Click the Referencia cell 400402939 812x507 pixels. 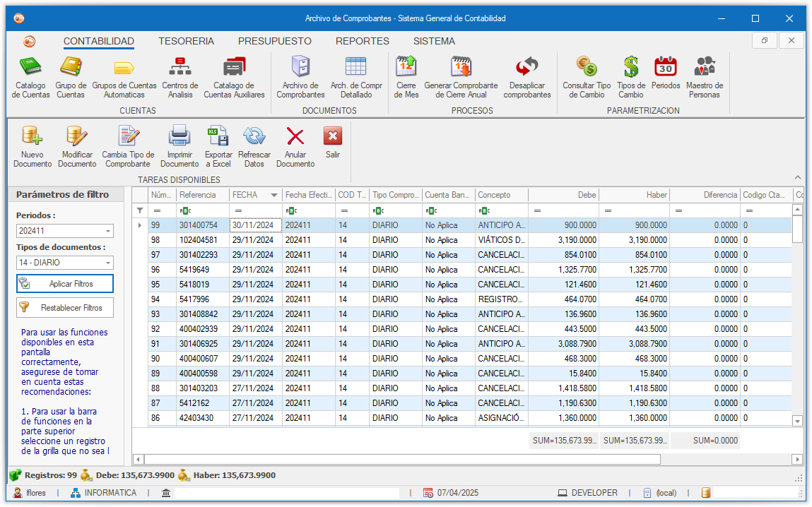pyautogui.click(x=203, y=329)
